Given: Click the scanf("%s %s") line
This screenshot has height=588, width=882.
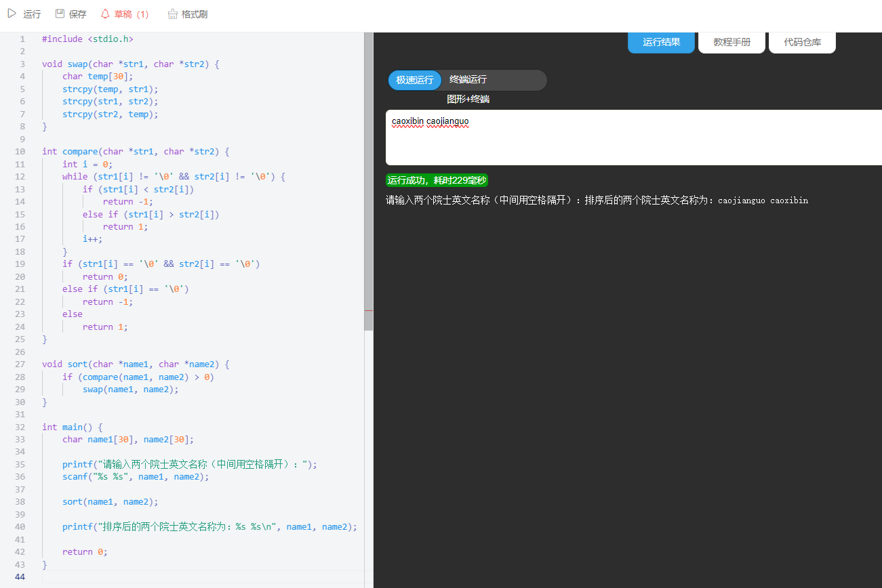Looking at the screenshot, I should (136, 477).
